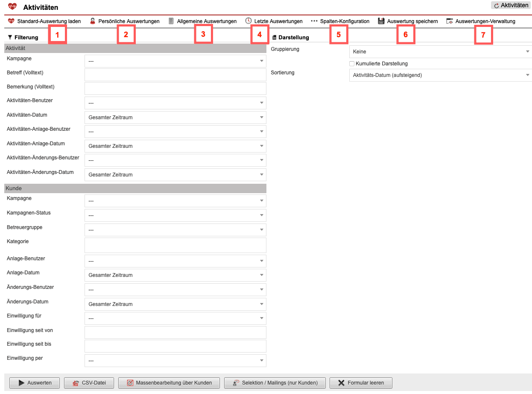Click the funnel icon beside Filterung
This screenshot has height=394, width=532.
pos(10,37)
